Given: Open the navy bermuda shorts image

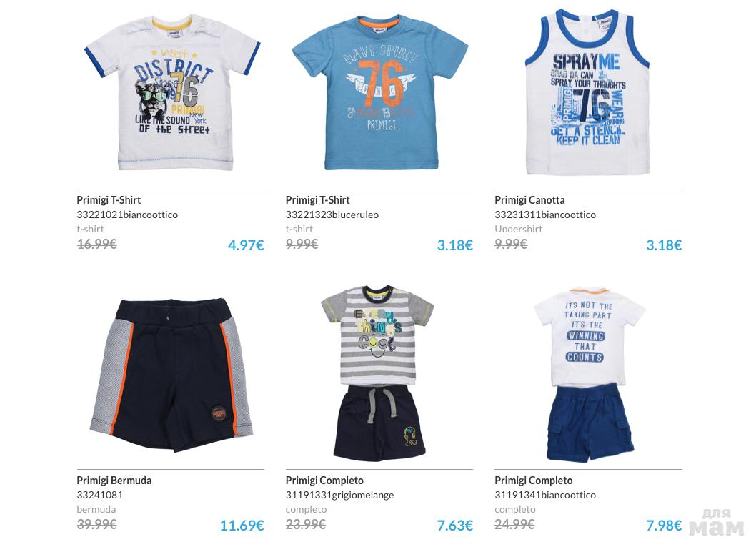Looking at the screenshot, I should click(x=171, y=375).
